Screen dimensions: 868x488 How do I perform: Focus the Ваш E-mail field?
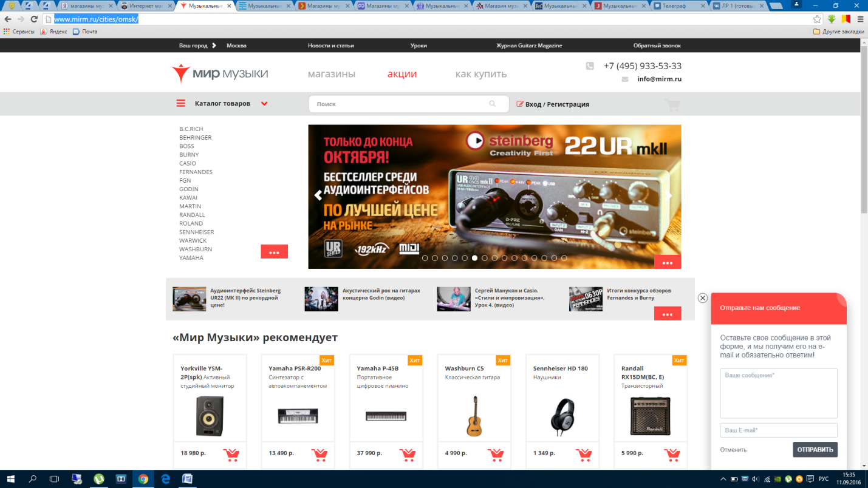(779, 430)
